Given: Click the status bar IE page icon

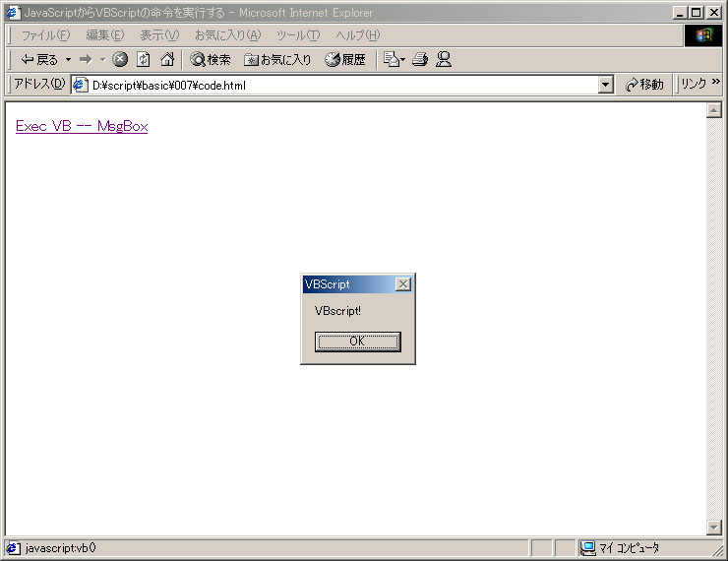Looking at the screenshot, I should coord(13,548).
